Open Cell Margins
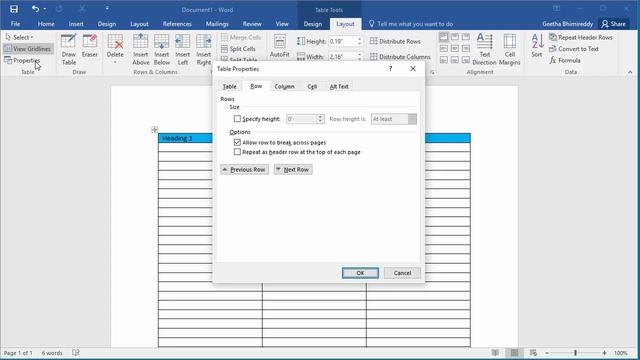The height and width of the screenshot is (360, 640). pyautogui.click(x=509, y=49)
